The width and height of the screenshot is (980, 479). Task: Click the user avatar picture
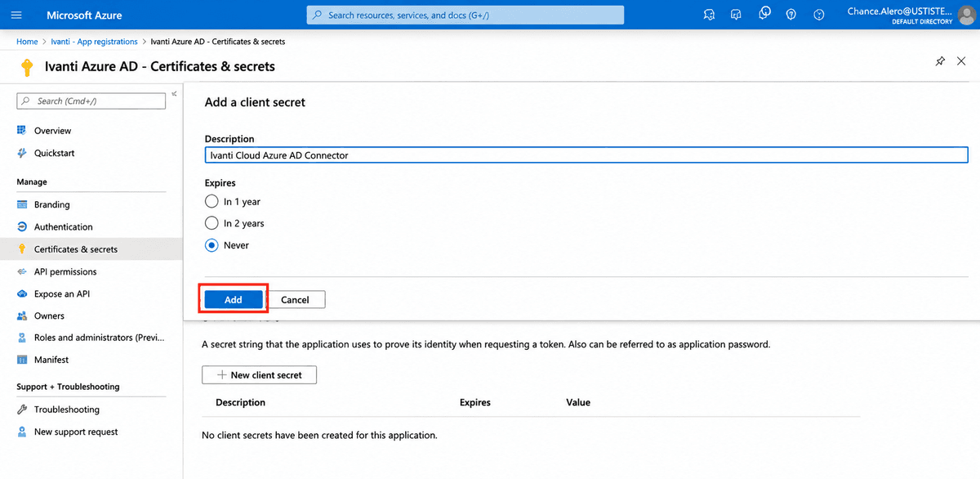tap(967, 15)
